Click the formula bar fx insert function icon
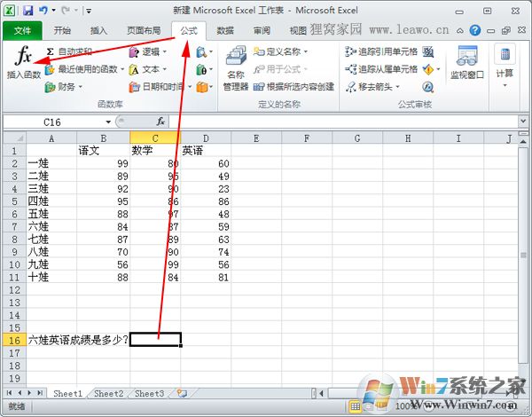532x417 pixels. point(160,122)
